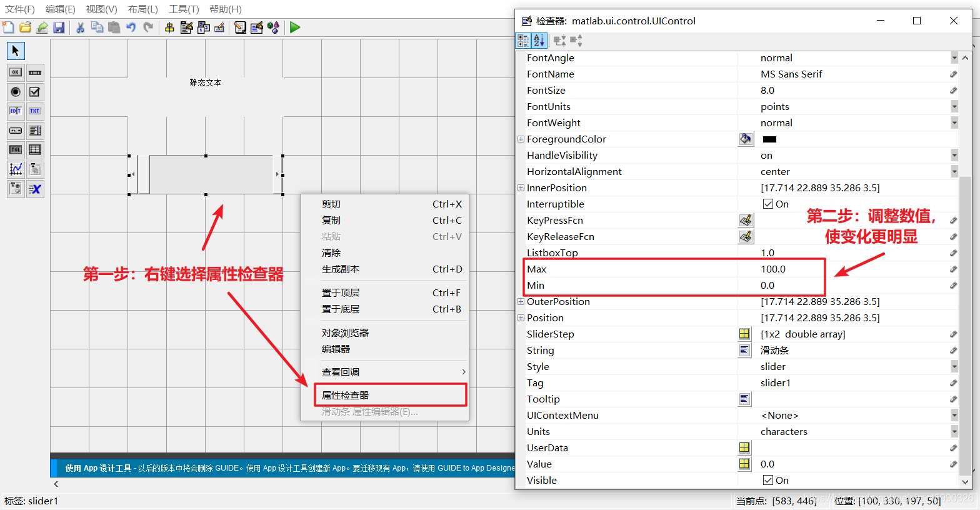
Task: Create a new GUI with the New icon
Action: tap(8, 27)
